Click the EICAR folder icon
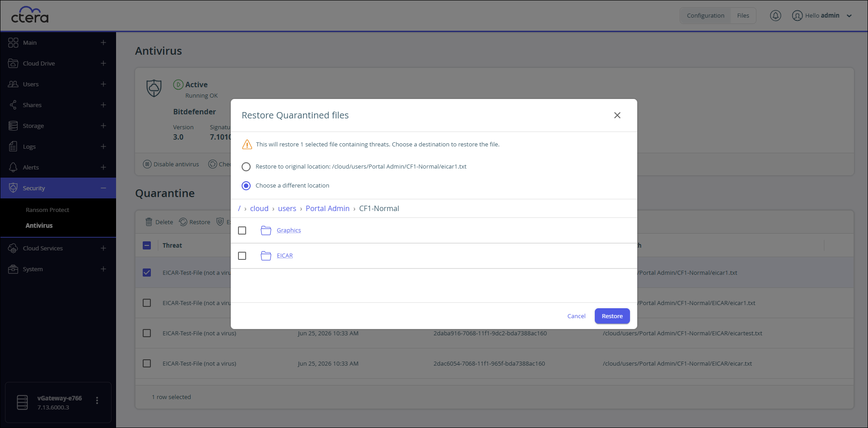The width and height of the screenshot is (868, 428). click(266, 256)
